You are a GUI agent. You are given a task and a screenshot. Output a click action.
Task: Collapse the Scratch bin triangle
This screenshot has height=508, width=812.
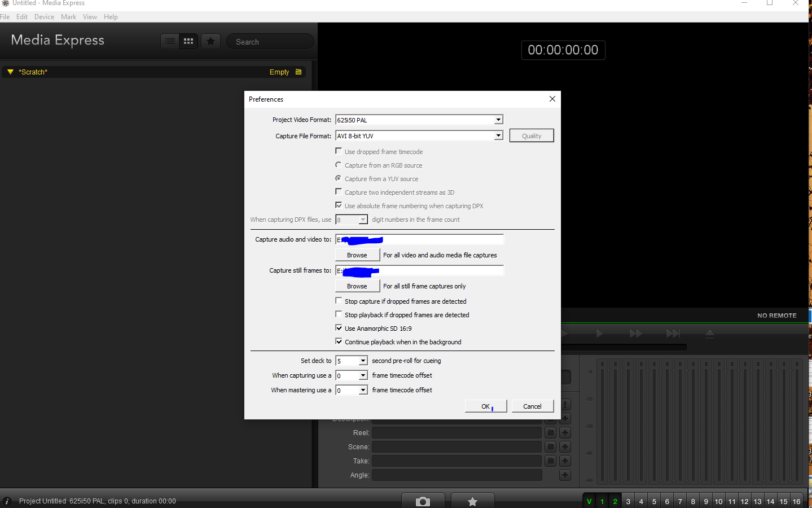click(x=10, y=72)
